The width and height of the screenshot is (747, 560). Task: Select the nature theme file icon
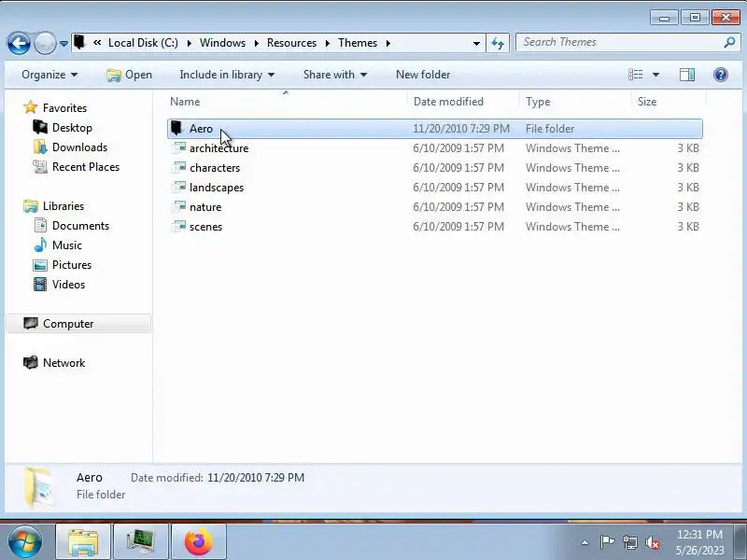tap(178, 206)
